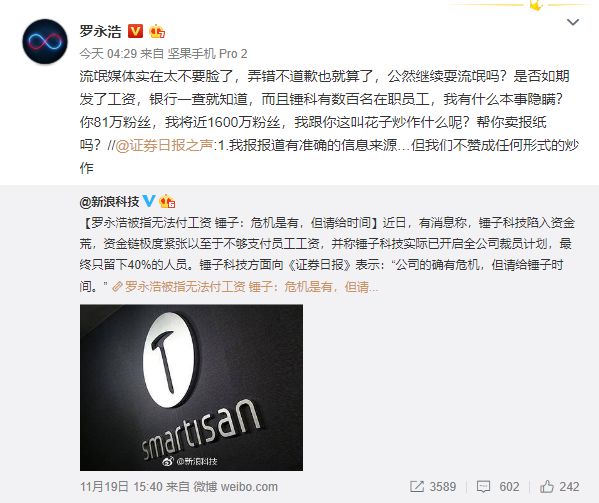The height and width of the screenshot is (503, 599).
Task: Click the crown level badge next to 新浪科技
Action: tap(167, 201)
